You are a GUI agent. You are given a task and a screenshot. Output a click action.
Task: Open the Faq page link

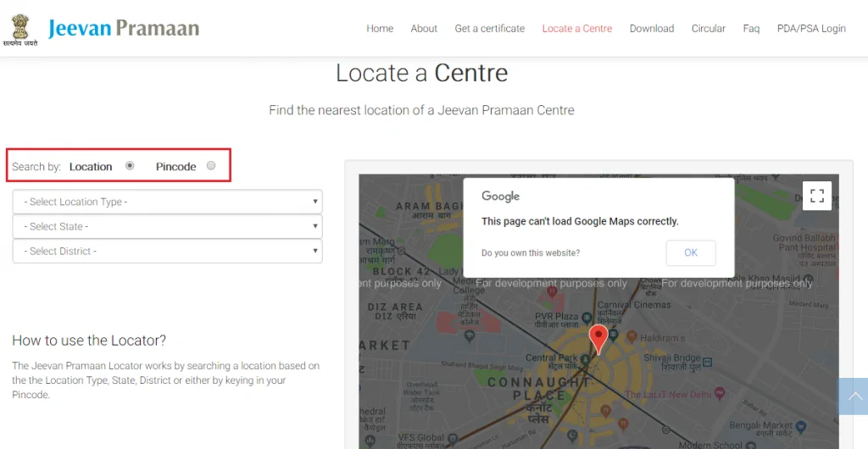pos(751,29)
